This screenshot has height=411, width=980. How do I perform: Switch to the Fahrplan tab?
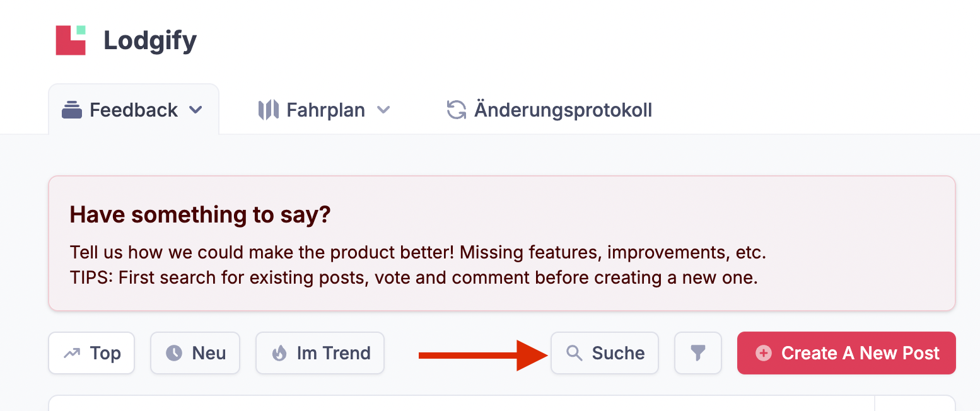pos(325,110)
